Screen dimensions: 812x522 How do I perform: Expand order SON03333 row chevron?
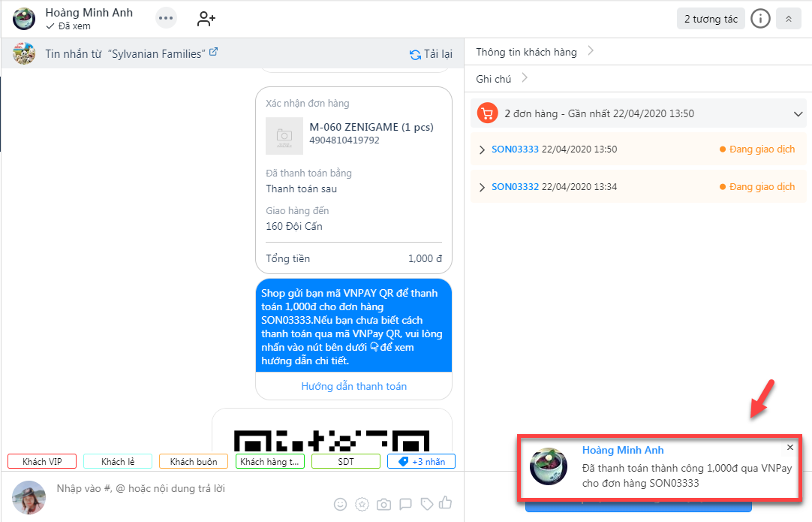pos(482,149)
